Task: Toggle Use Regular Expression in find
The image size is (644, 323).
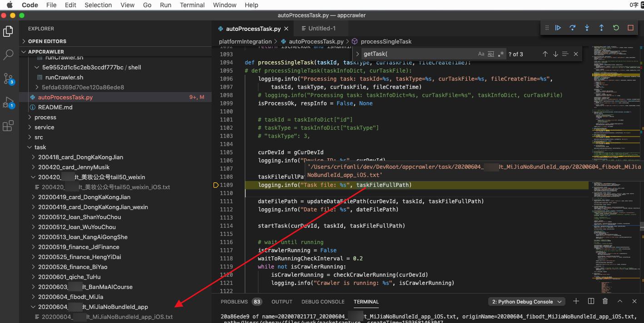Action: click(x=501, y=54)
